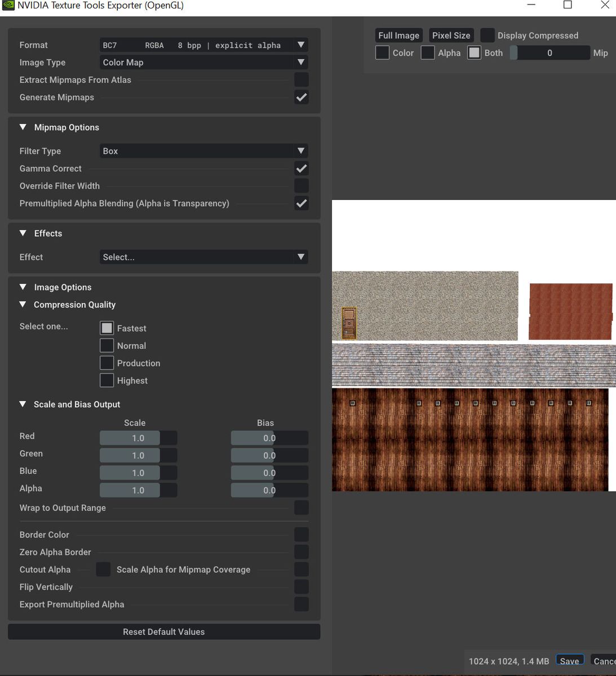Viewport: 616px width, 676px height.
Task: Select Highest compression quality
Action: click(x=107, y=381)
